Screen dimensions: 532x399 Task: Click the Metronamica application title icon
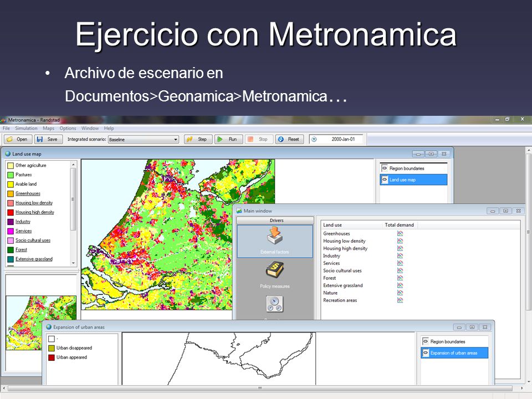tap(3, 120)
